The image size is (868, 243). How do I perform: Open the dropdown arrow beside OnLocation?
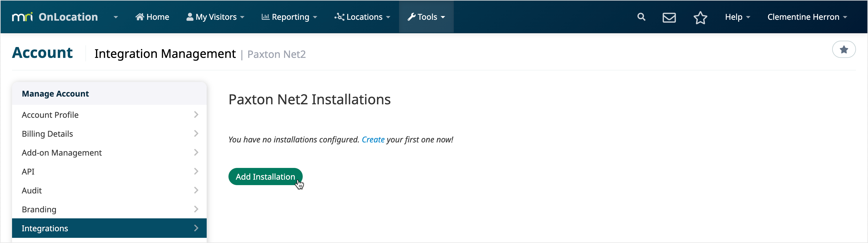[116, 17]
